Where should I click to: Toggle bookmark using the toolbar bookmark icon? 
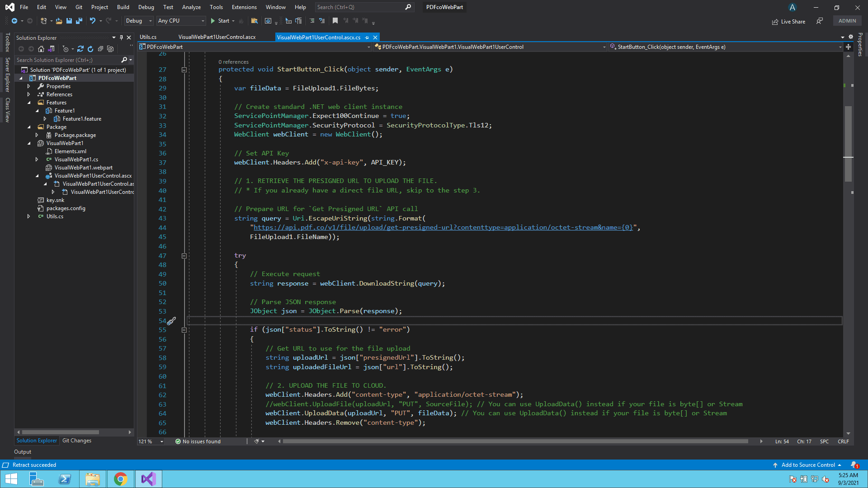335,21
